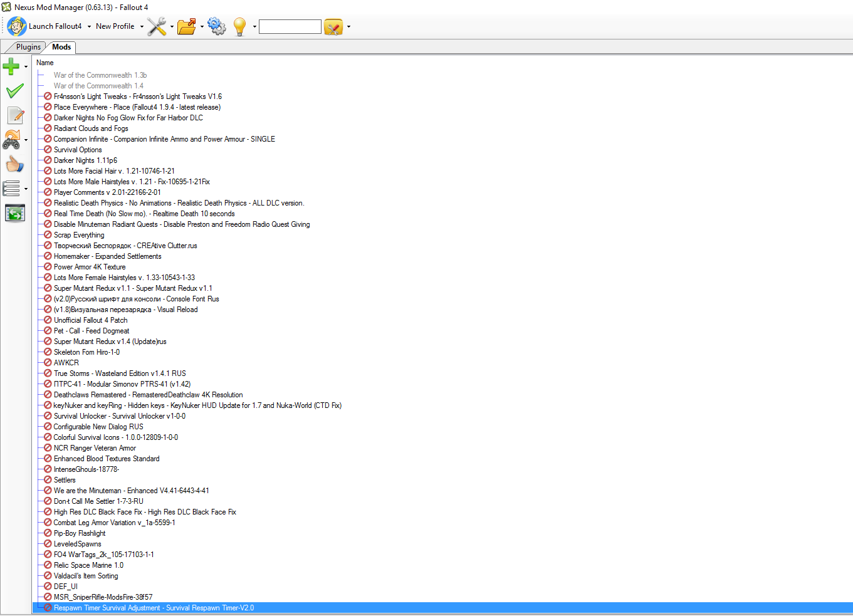Click the red disabled icon beside AWKCR
This screenshot has height=616, width=853.
[x=48, y=363]
